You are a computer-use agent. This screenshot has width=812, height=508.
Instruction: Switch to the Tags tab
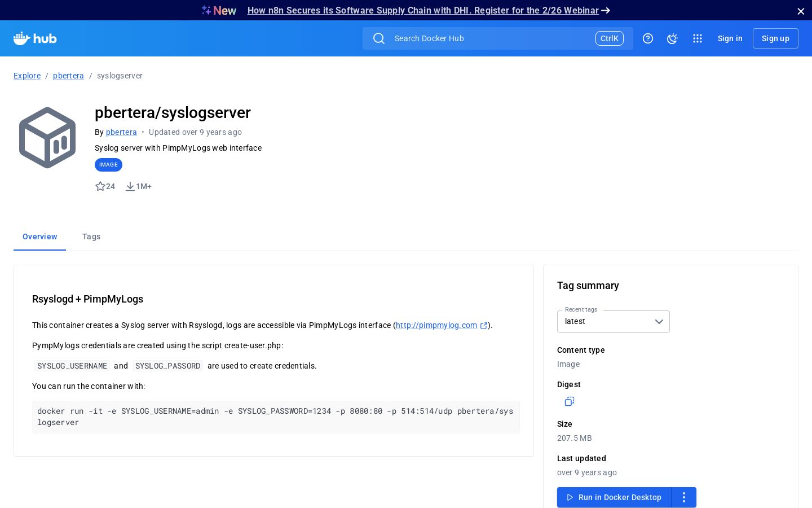[91, 237]
